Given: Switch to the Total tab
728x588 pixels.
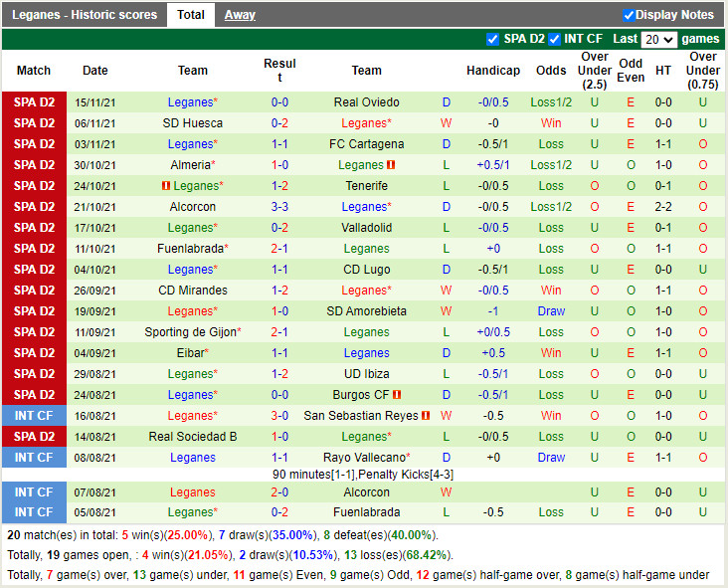Looking at the screenshot, I should (190, 15).
